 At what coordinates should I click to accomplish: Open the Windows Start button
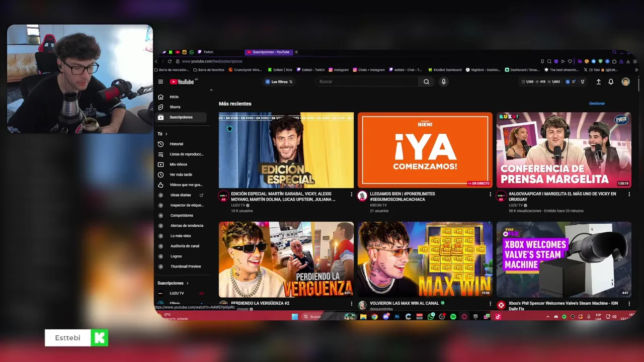tap(295, 317)
